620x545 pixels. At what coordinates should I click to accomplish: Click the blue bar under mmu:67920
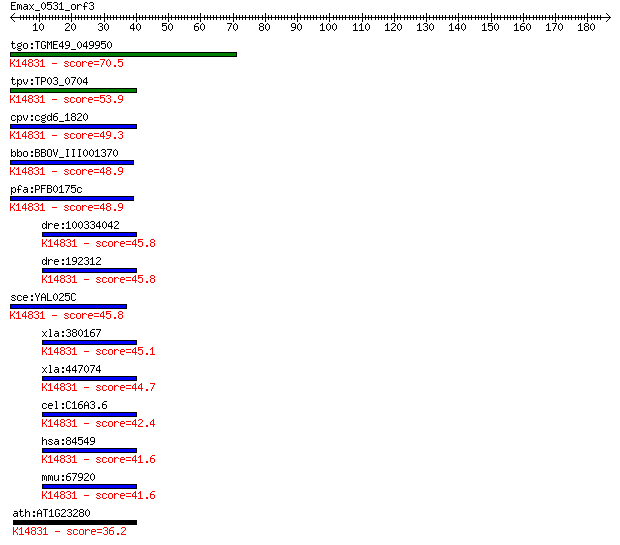[x=89, y=486]
